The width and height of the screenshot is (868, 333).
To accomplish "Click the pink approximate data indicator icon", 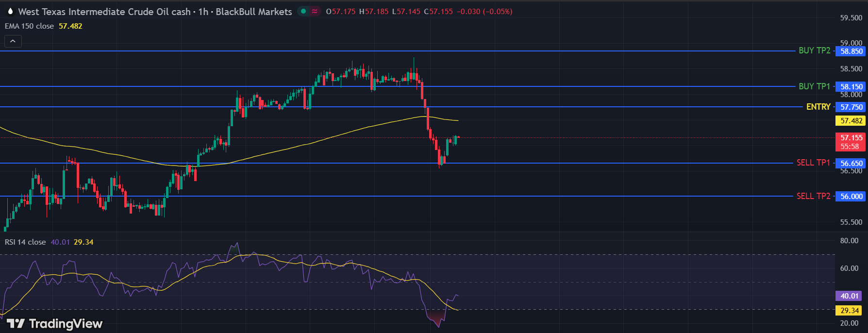I will tap(315, 11).
